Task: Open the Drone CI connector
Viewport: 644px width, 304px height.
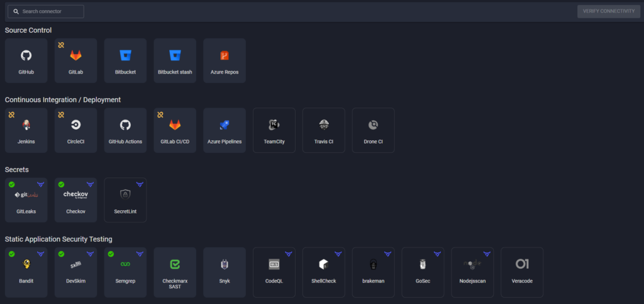Action: point(374,130)
